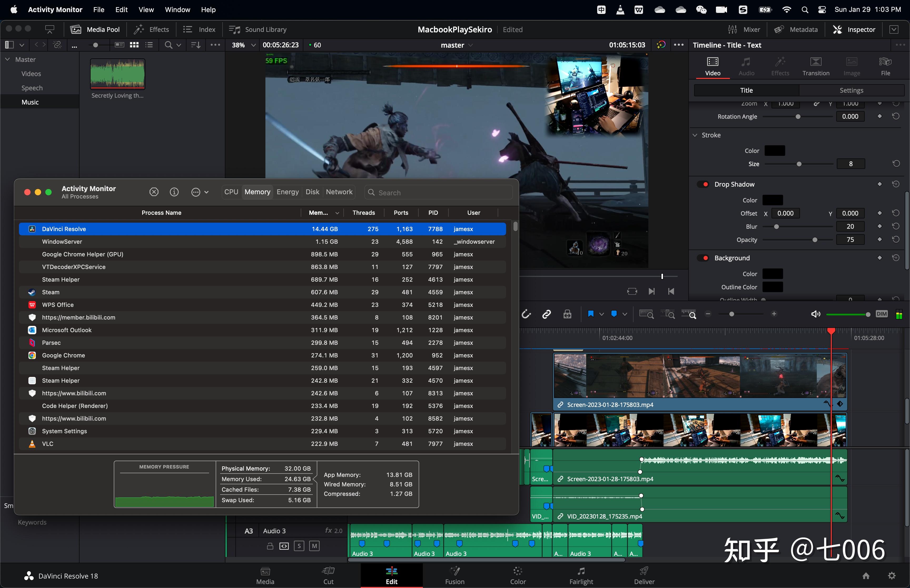
Task: Jump to the next clip in viewer
Action: [651, 291]
